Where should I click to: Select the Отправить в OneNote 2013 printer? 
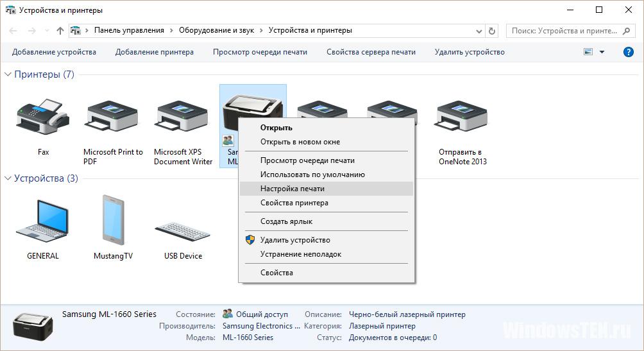click(x=462, y=117)
